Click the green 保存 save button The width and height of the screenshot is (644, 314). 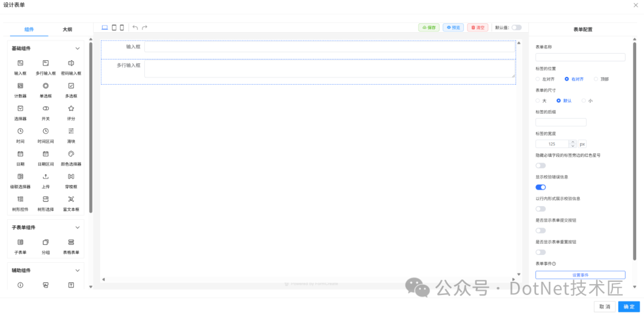click(429, 27)
